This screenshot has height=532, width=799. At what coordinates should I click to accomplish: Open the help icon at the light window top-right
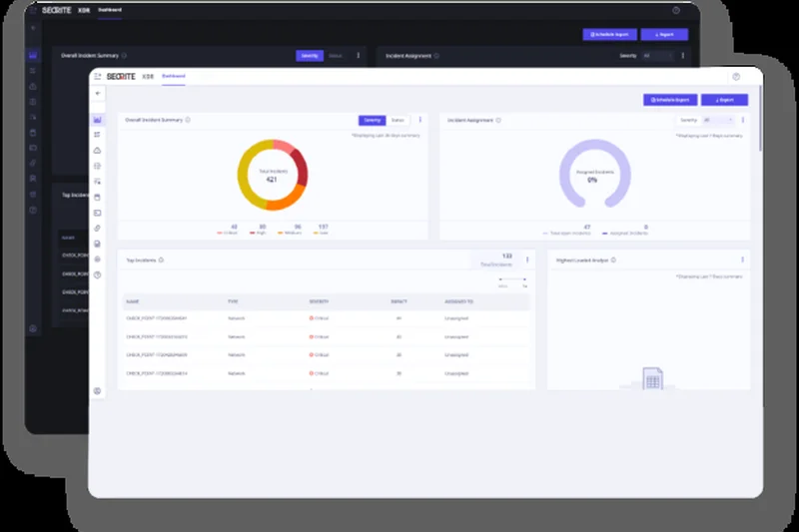tap(736, 77)
